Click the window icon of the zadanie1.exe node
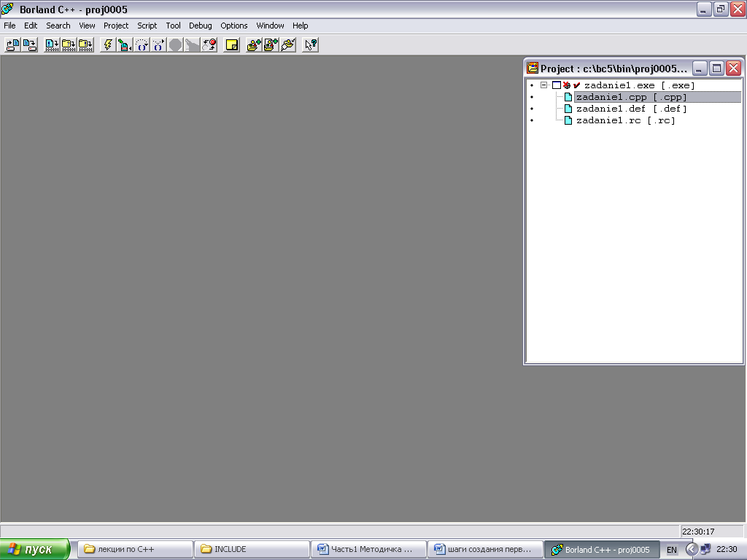The width and height of the screenshot is (747, 560). [557, 85]
